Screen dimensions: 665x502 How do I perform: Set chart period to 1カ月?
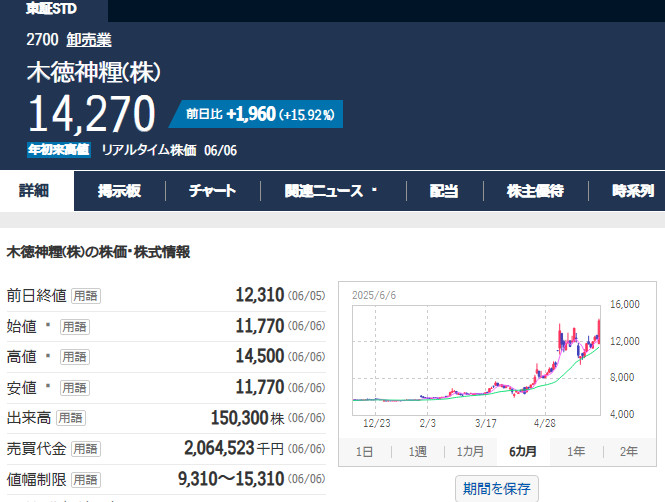click(x=470, y=452)
